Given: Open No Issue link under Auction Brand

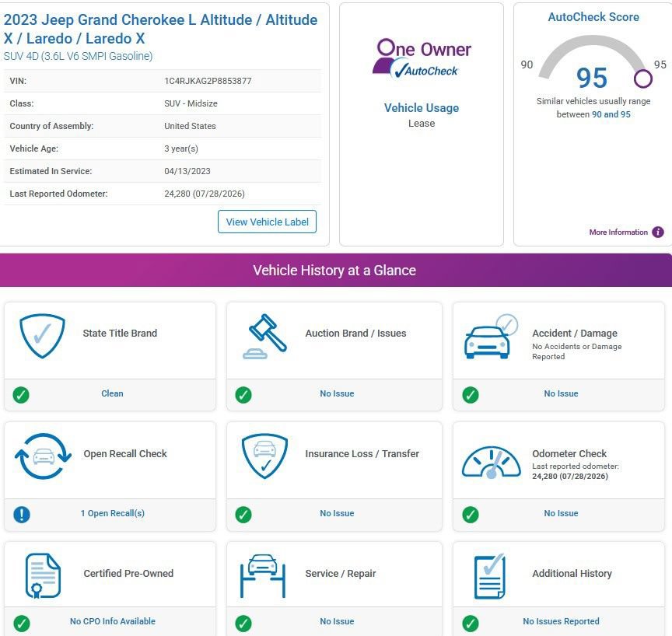Looking at the screenshot, I should point(337,393).
